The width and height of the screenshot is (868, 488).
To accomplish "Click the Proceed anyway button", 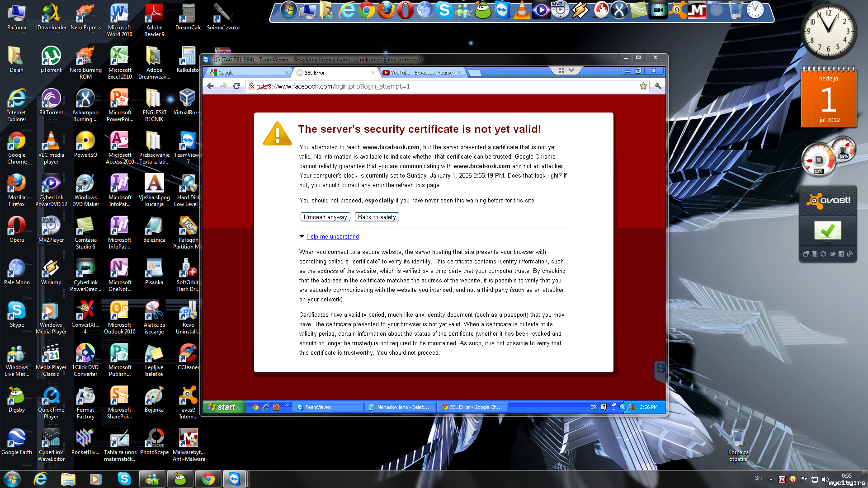I will click(325, 217).
